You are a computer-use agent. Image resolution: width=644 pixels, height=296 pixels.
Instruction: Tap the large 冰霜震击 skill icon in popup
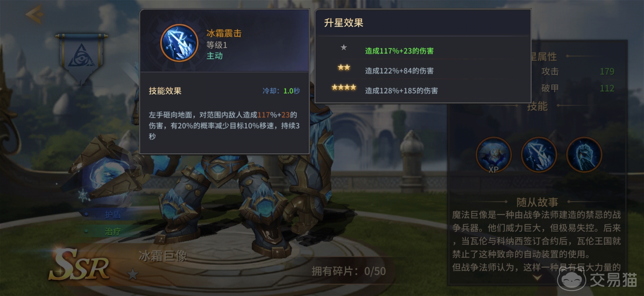point(179,43)
